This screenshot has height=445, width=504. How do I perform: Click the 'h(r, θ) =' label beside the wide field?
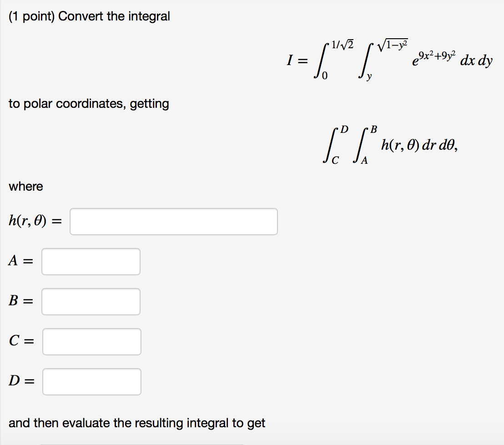tap(35, 221)
